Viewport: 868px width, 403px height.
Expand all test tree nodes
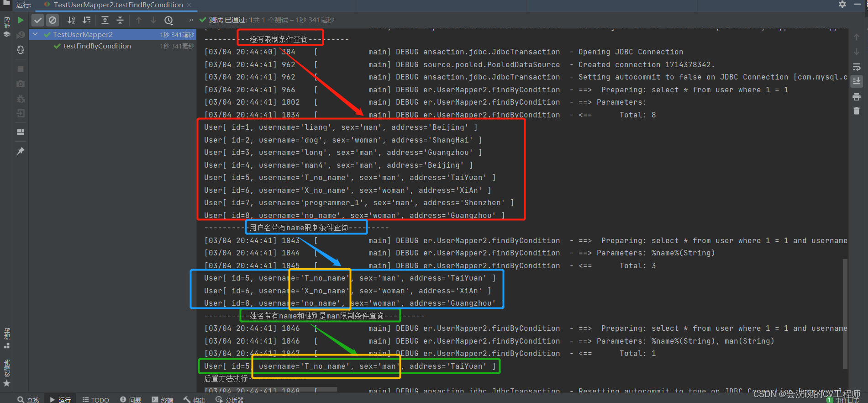[x=105, y=20]
